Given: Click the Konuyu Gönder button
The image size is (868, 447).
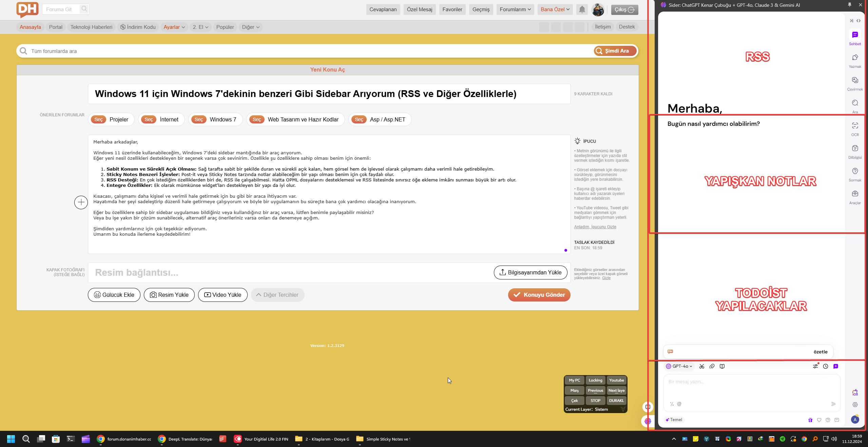Looking at the screenshot, I should tap(539, 295).
